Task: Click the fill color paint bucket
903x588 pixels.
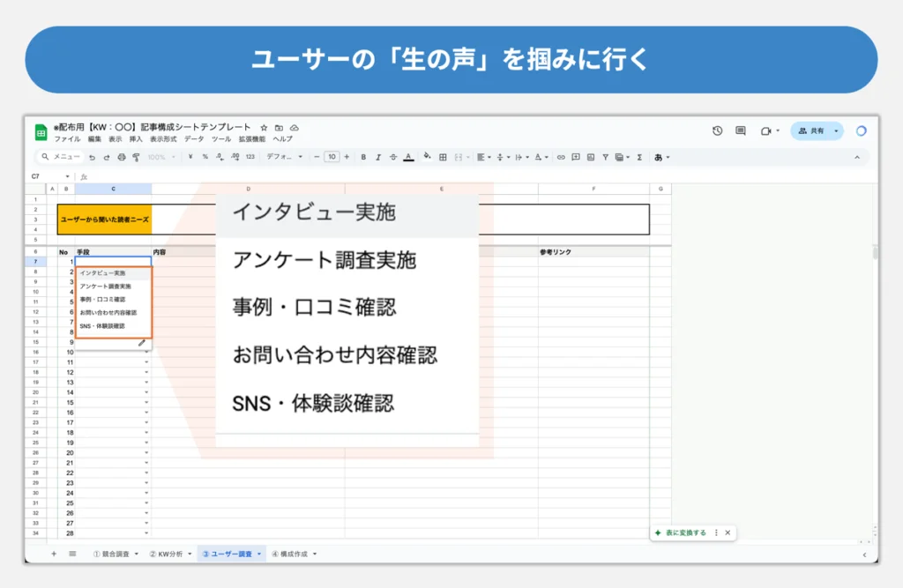Action: pos(427,157)
